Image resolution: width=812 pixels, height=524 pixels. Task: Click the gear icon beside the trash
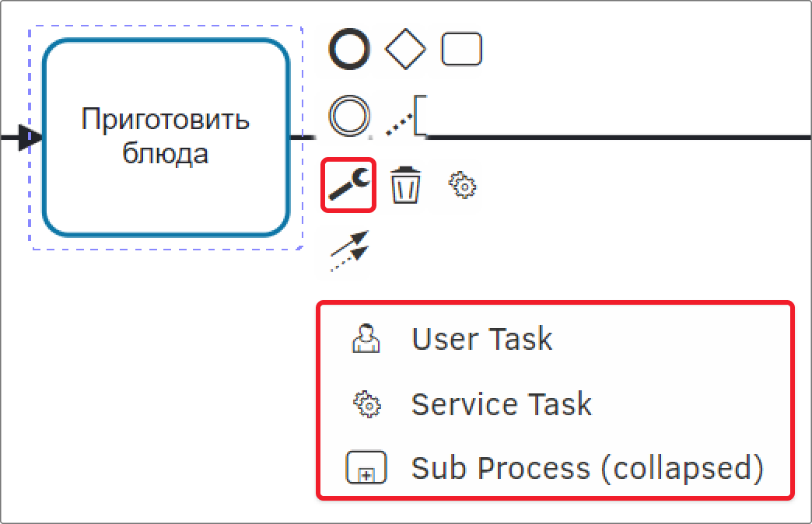(x=463, y=185)
